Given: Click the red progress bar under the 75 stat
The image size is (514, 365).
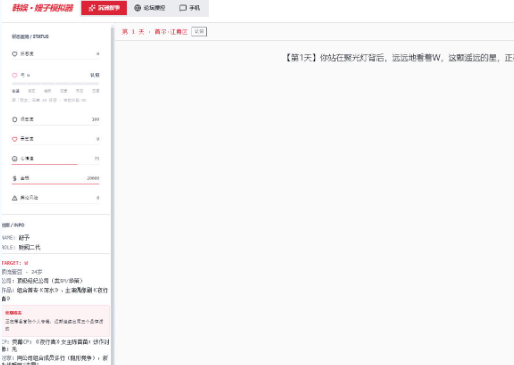Looking at the screenshot, I should coord(45,164).
